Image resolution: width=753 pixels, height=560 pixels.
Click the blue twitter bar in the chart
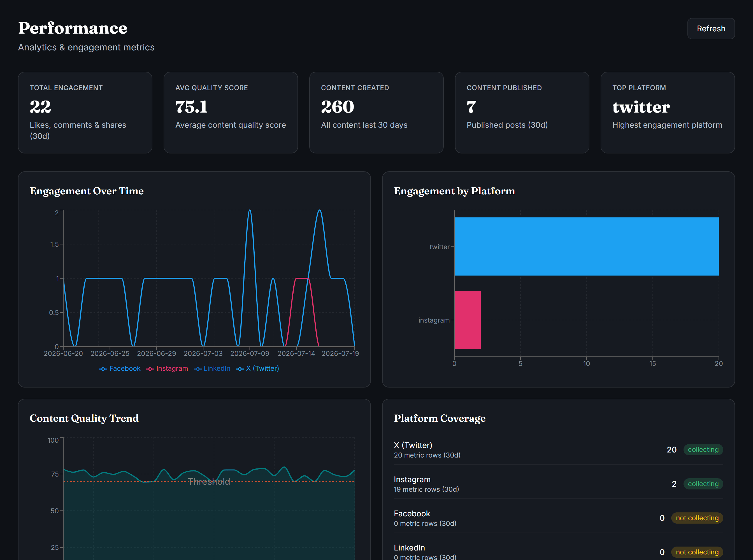click(586, 246)
